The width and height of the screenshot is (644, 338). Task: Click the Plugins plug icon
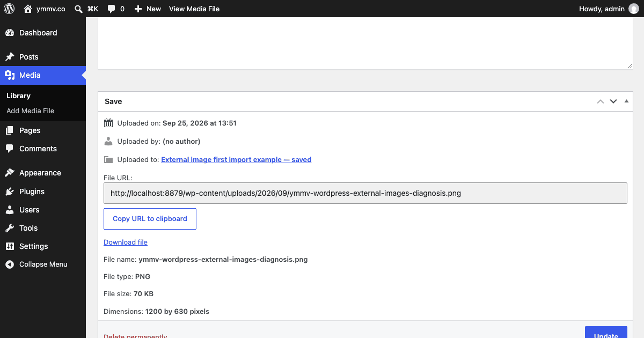pyautogui.click(x=10, y=192)
